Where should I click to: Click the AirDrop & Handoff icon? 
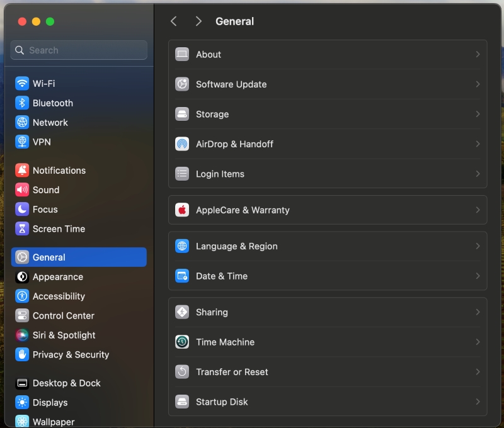(x=182, y=144)
